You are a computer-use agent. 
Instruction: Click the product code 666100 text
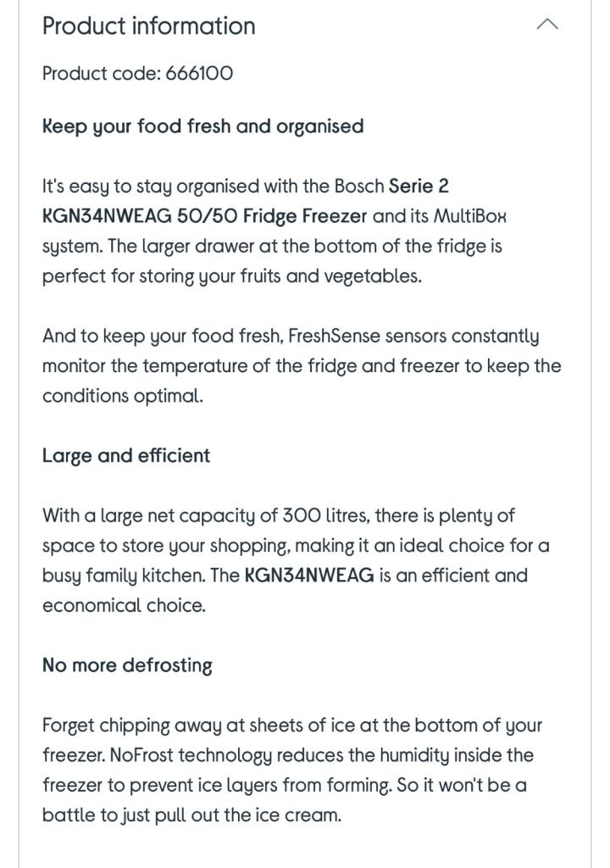tap(137, 73)
